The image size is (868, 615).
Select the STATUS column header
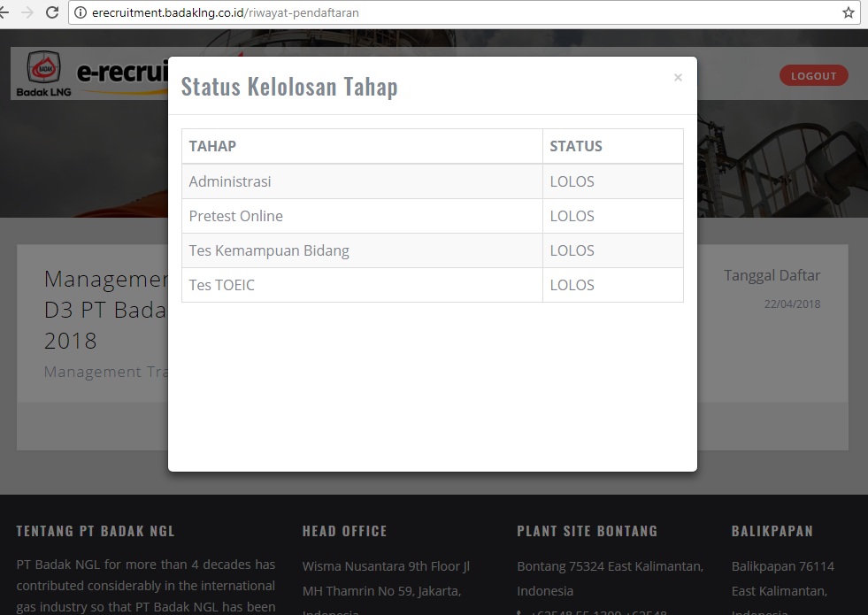tap(576, 146)
